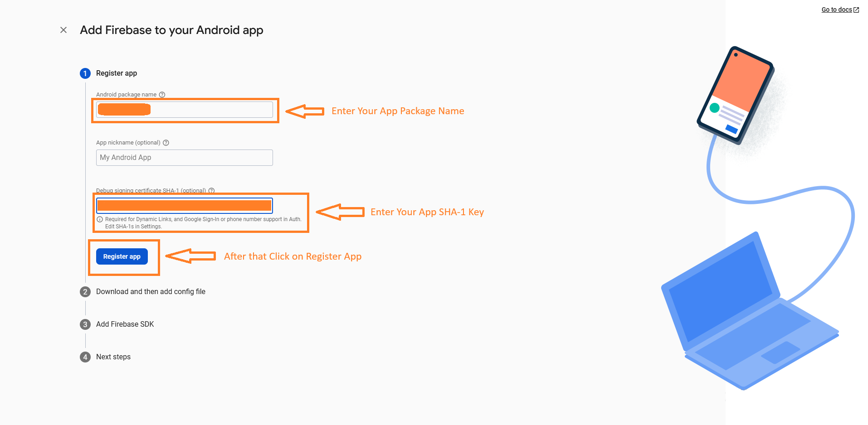Select the step 2 number circle
868x425 pixels.
[85, 292]
